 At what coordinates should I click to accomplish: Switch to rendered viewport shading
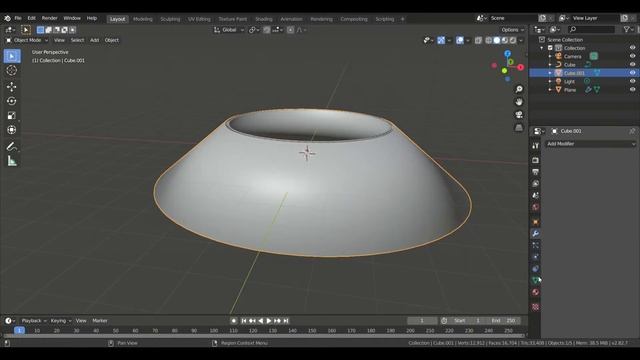coord(513,40)
